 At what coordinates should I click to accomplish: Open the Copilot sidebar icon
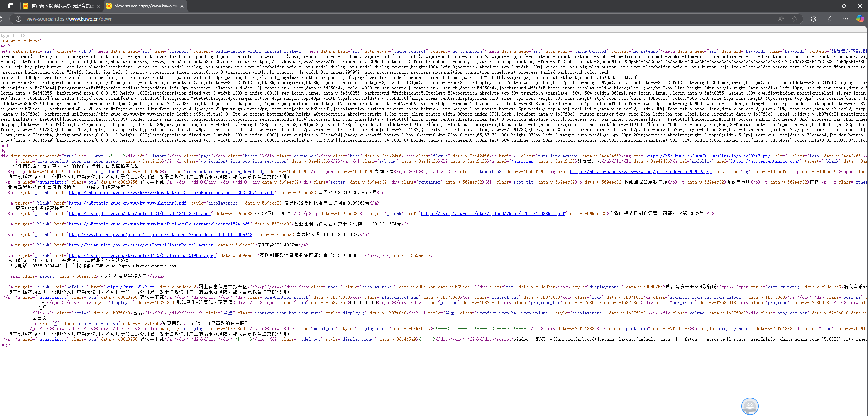860,19
